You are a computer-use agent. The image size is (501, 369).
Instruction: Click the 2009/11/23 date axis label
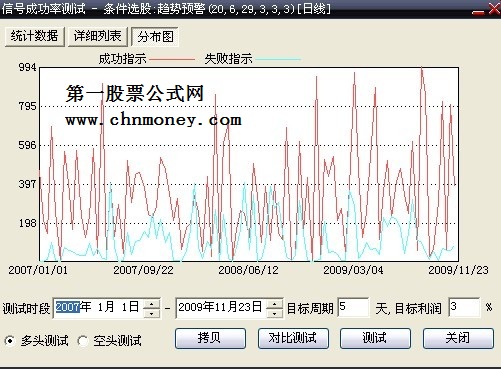458,270
